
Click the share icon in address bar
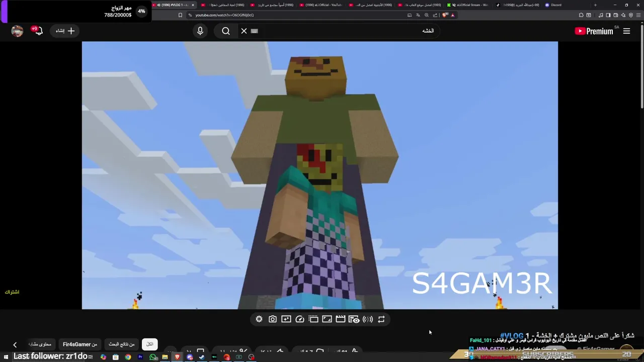tap(435, 15)
